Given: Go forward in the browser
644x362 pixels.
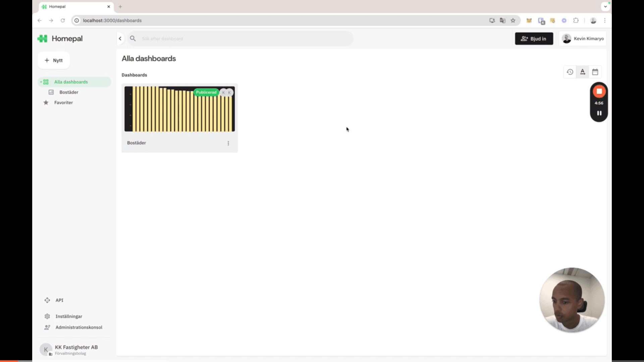Looking at the screenshot, I should pos(51,20).
